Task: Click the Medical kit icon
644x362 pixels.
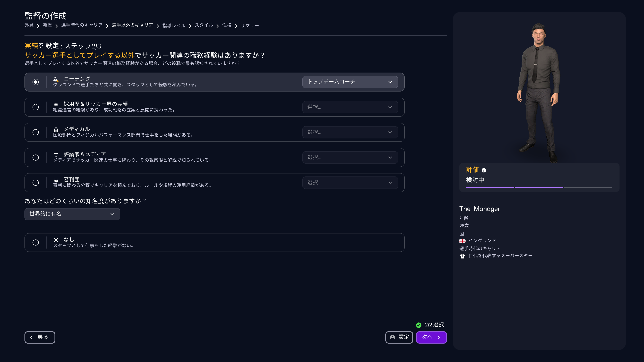Action: [x=56, y=130]
